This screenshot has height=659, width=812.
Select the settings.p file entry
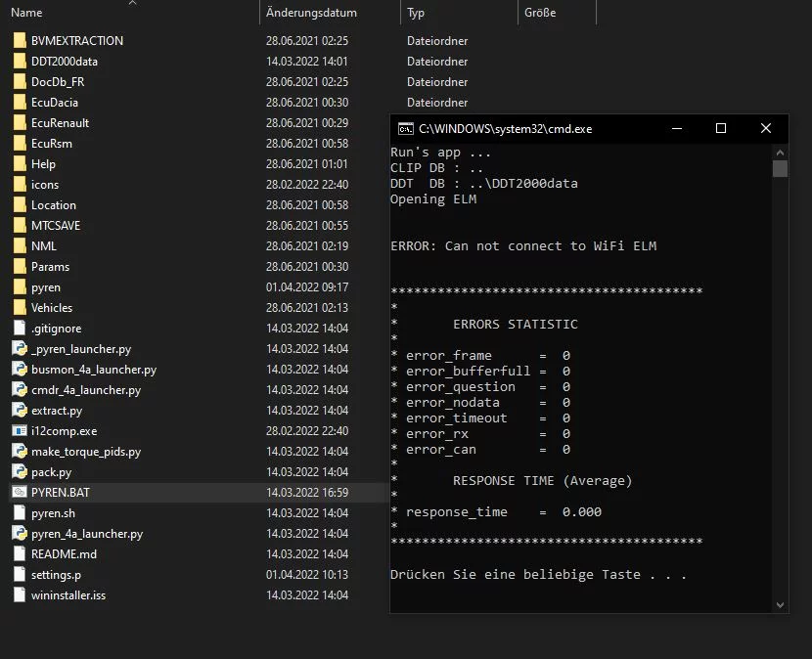coord(56,575)
